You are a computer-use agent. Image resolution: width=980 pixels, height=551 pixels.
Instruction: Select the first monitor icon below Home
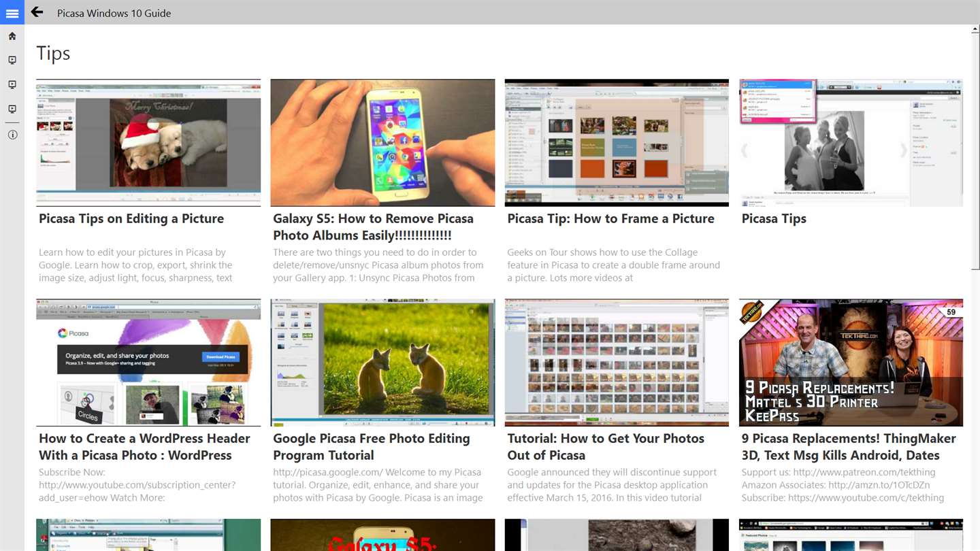12,61
